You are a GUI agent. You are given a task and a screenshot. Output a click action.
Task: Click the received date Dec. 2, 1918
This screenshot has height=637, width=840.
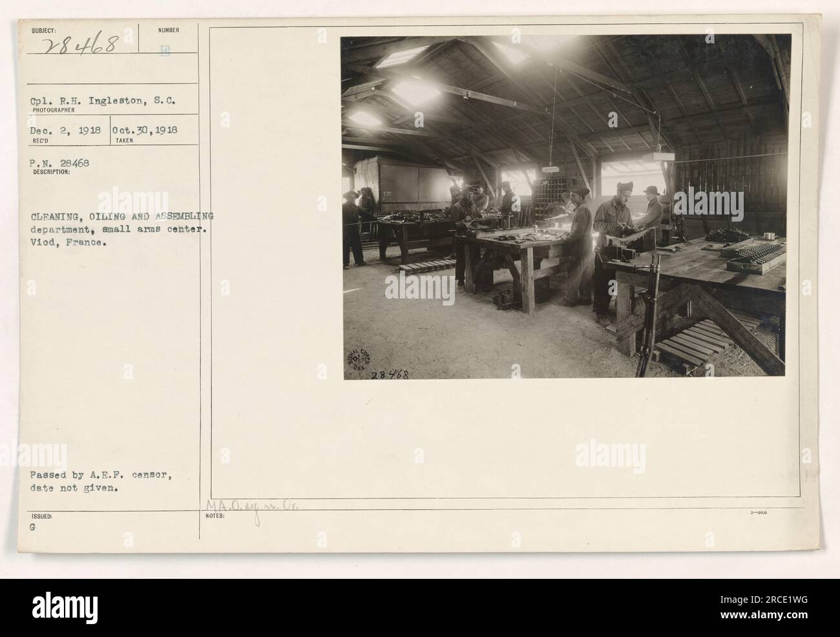coord(66,130)
